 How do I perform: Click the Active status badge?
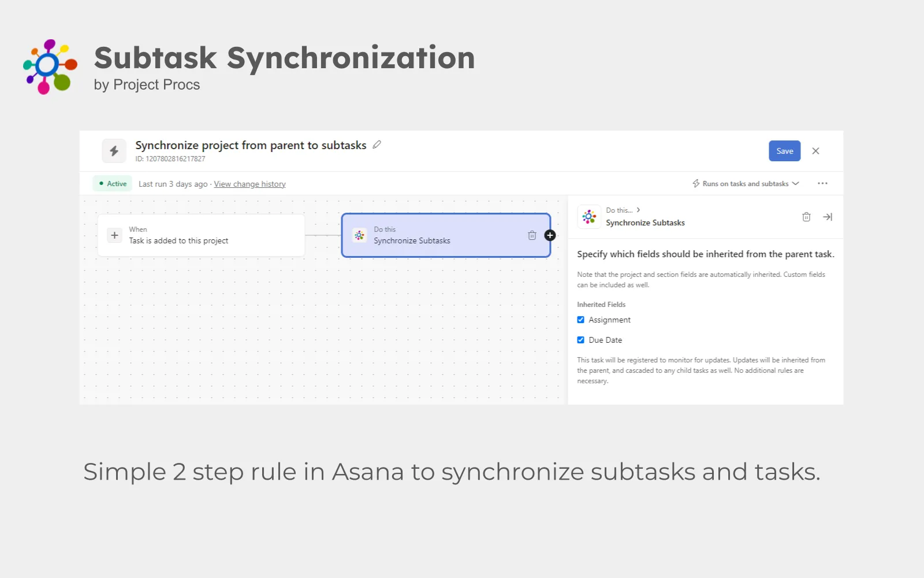113,183
